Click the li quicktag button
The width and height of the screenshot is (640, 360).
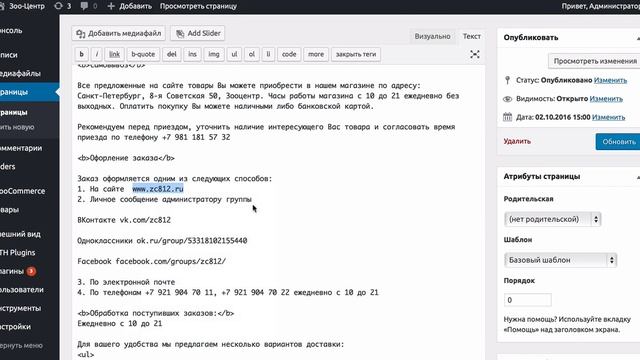coord(268,54)
